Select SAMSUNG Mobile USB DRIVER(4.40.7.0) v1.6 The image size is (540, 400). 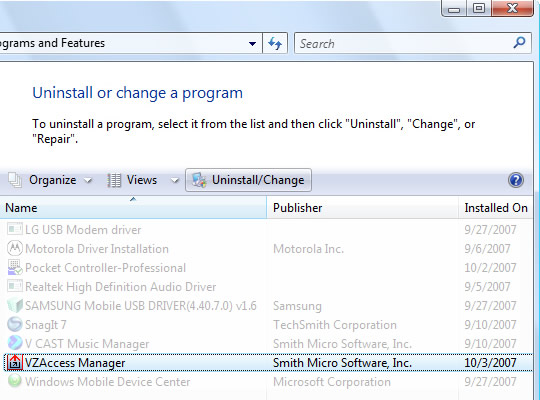tap(141, 306)
